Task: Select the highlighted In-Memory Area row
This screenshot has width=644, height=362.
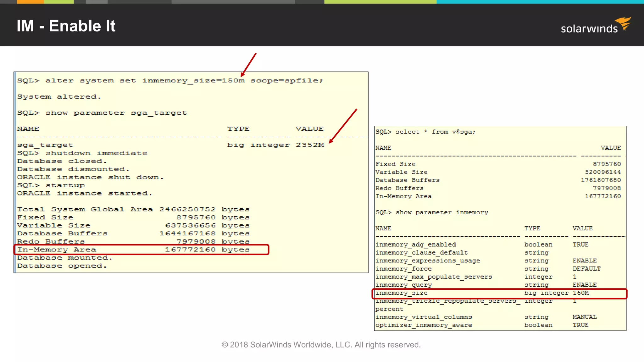Action: pos(142,250)
